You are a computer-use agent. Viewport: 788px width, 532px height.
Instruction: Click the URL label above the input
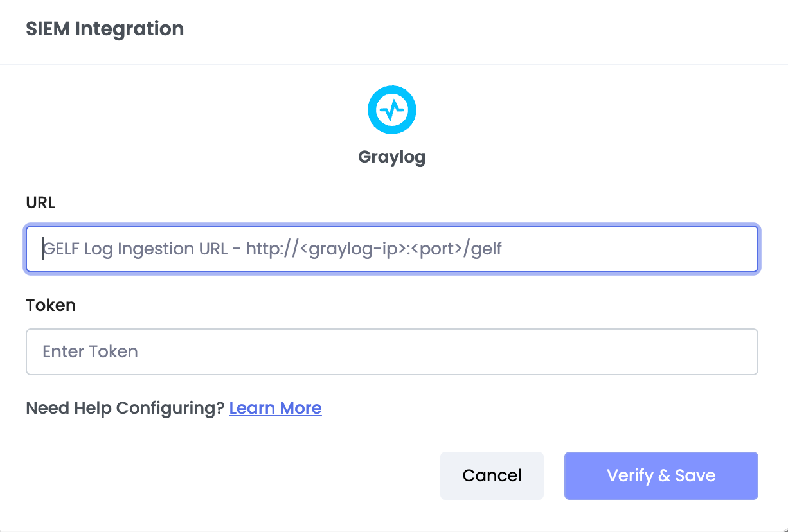(40, 202)
